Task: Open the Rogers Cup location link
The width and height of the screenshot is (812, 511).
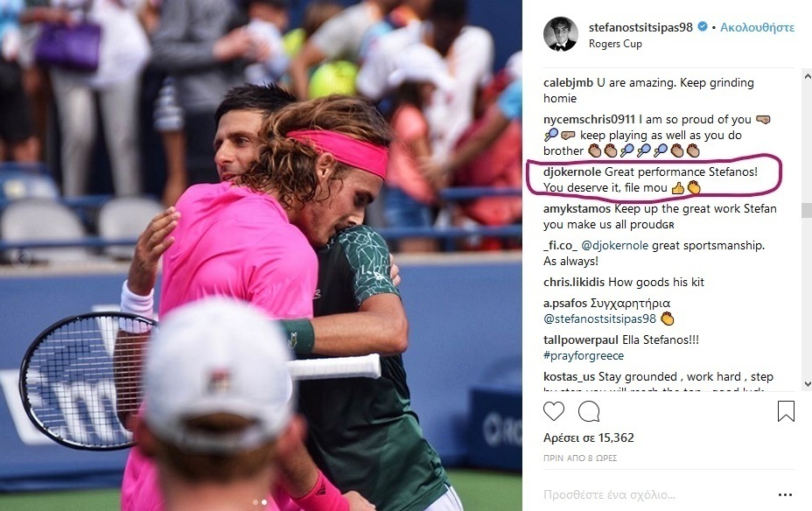Action: [x=615, y=44]
